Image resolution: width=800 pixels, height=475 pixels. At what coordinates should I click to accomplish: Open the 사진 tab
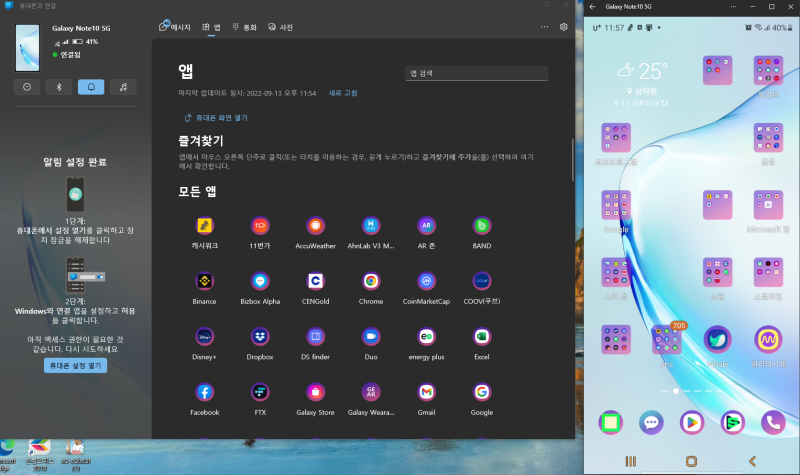281,27
